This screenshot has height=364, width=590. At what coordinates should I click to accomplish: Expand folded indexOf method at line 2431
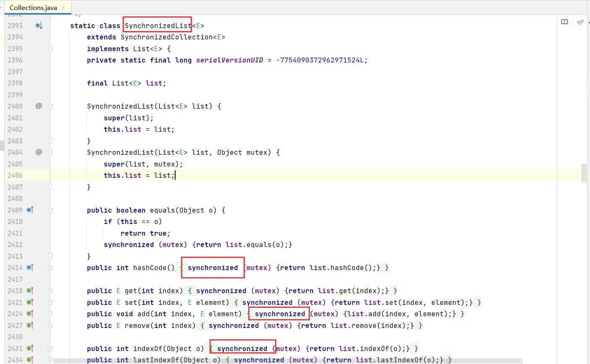50,348
